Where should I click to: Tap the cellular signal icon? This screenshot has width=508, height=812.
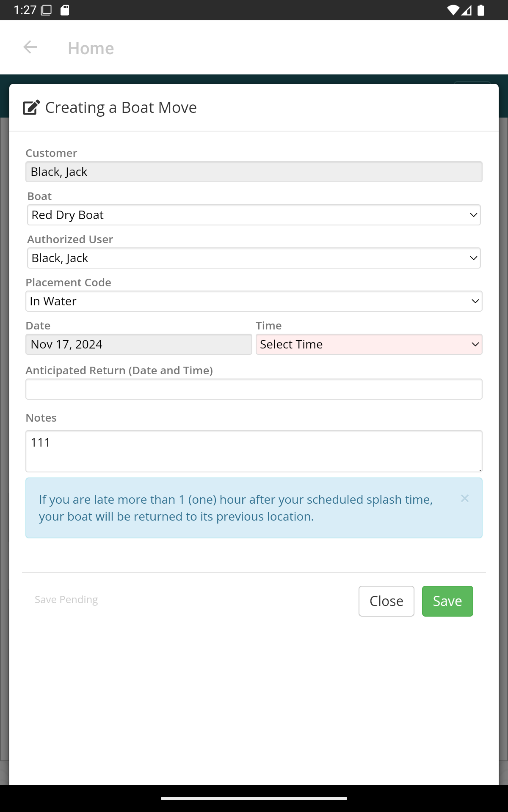pyautogui.click(x=467, y=10)
